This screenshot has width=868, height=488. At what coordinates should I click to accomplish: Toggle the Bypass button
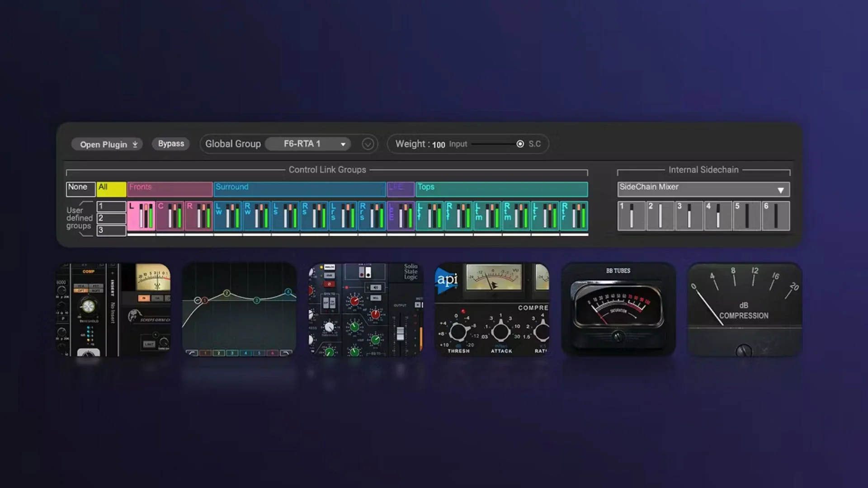[x=171, y=144]
